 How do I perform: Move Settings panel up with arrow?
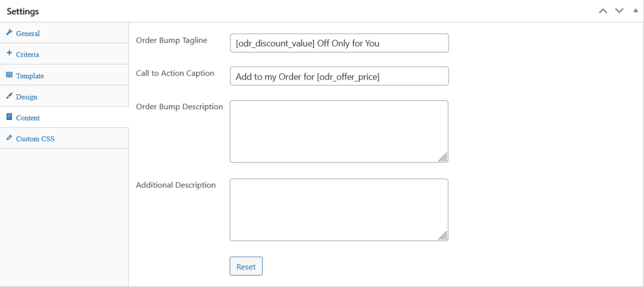coord(603,11)
